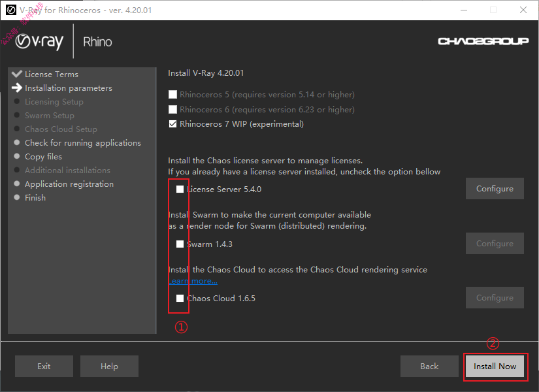Click the V-Ray logo in header

[40, 42]
